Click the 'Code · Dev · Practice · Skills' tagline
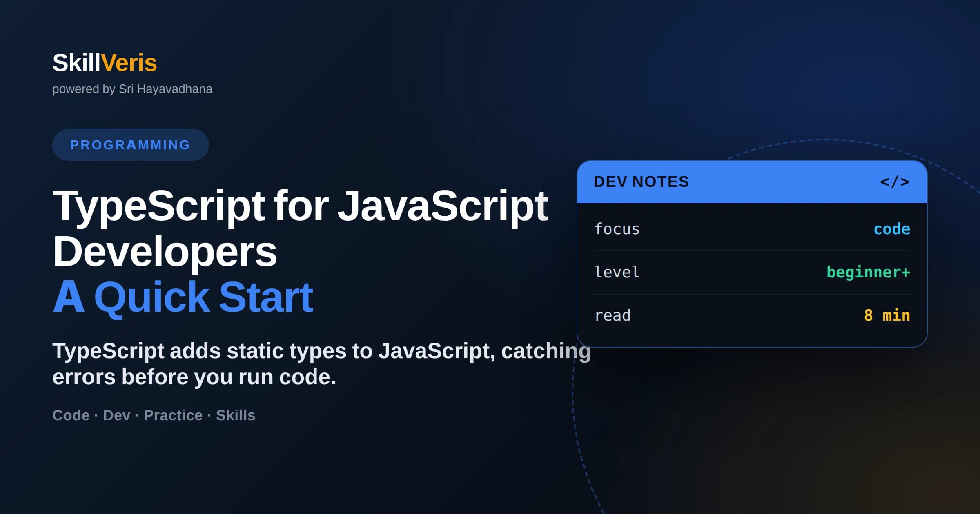The width and height of the screenshot is (980, 514). point(154,415)
